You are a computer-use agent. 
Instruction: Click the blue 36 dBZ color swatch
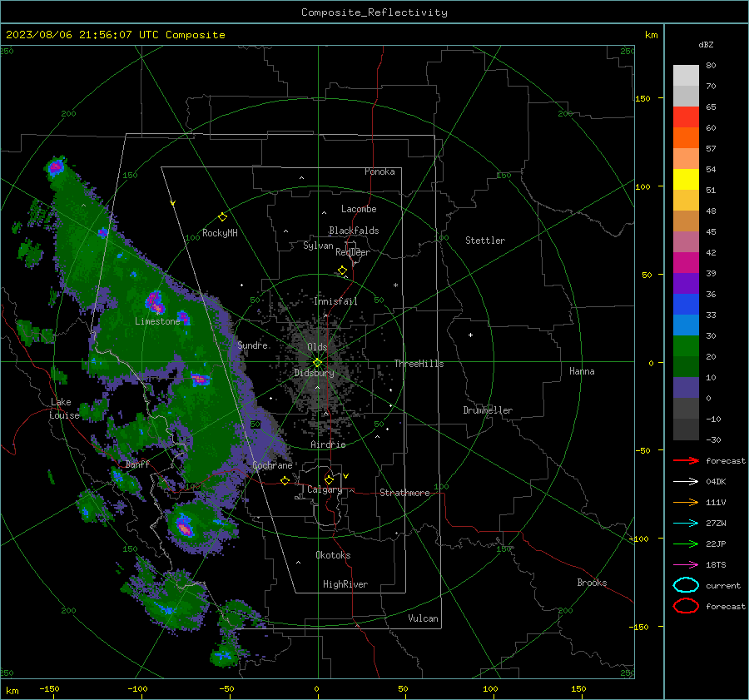[x=686, y=304]
